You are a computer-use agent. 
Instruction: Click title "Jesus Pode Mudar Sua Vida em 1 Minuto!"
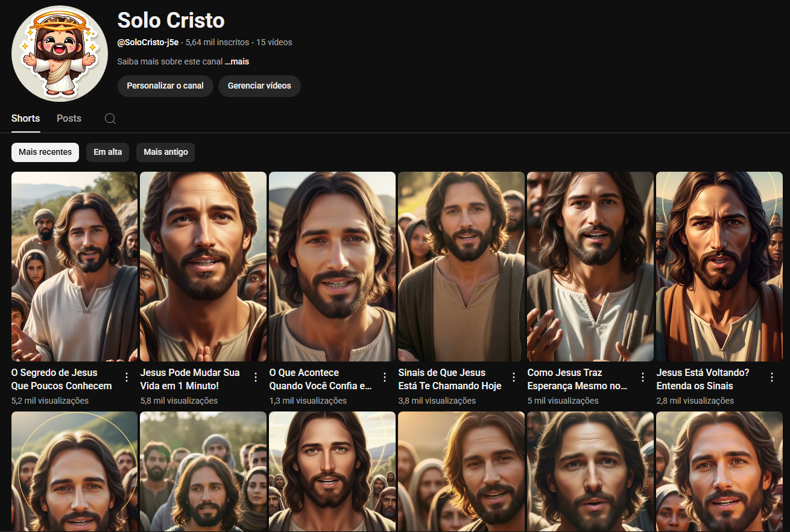tap(190, 379)
